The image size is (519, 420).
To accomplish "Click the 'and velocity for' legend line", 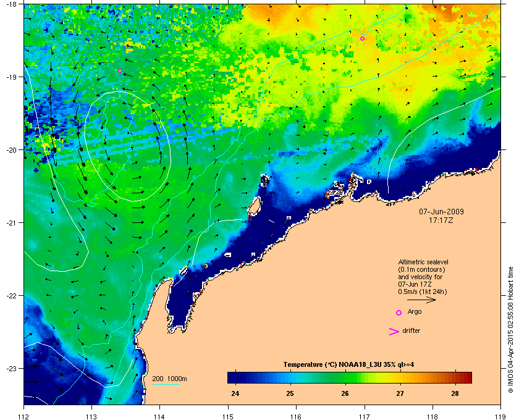I will [420, 277].
